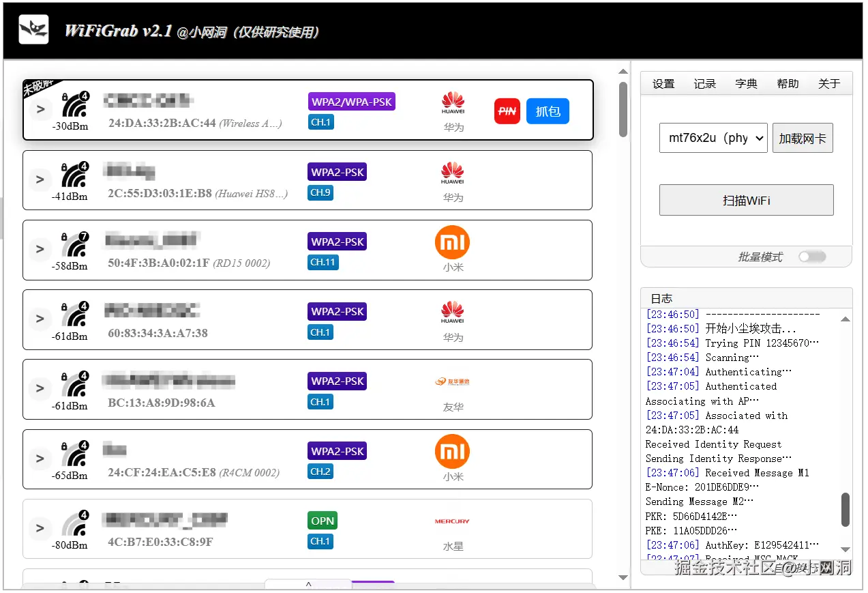Click WPA2/WPA-PSK badge on first network
The width and height of the screenshot is (868, 593).
tap(352, 102)
